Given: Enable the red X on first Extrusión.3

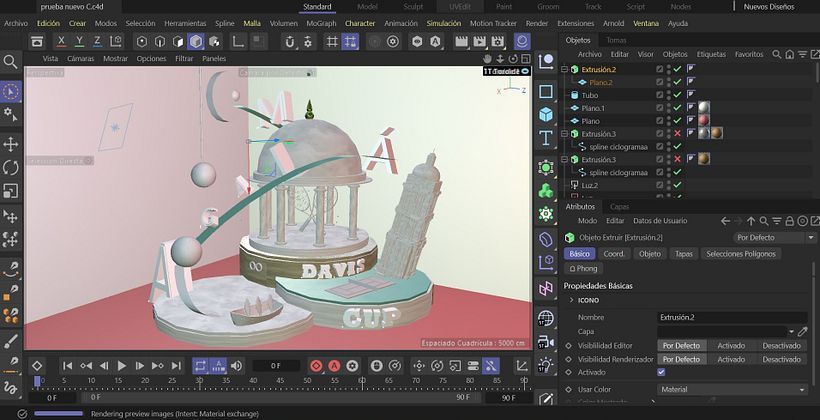Looking at the screenshot, I should [x=678, y=133].
